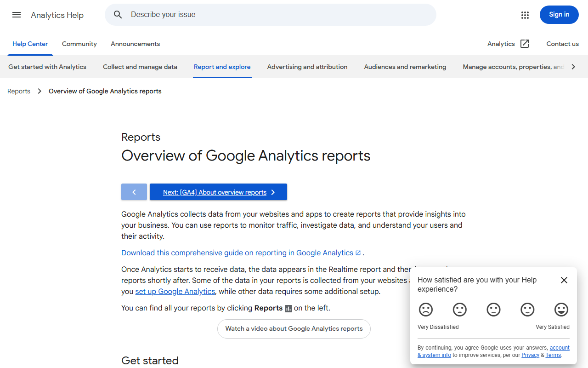The height and width of the screenshot is (368, 588).
Task: Open the Google apps grid
Action: [525, 15]
